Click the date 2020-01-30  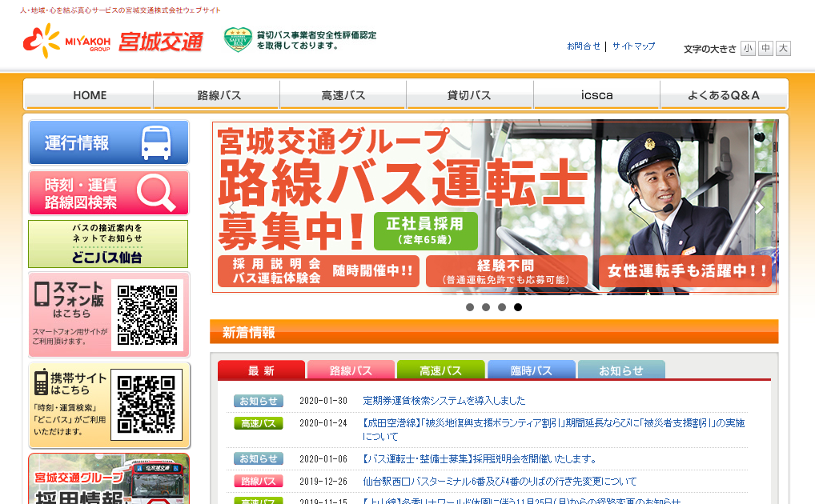click(323, 401)
